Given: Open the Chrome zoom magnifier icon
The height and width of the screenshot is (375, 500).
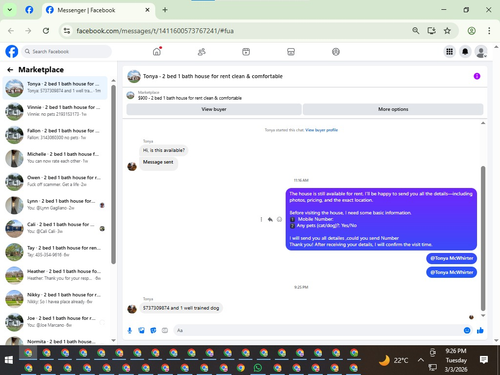Looking at the screenshot, I should tap(416, 31).
